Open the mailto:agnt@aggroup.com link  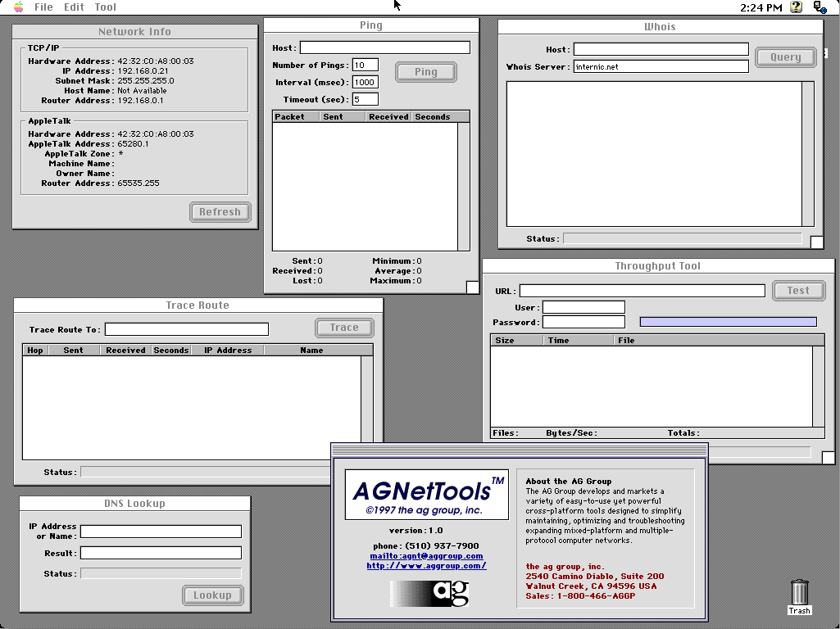point(426,555)
